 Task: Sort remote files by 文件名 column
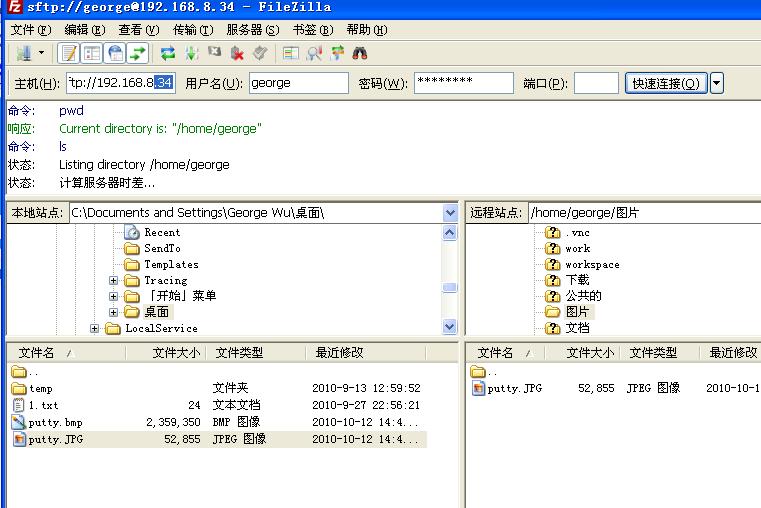click(x=506, y=353)
